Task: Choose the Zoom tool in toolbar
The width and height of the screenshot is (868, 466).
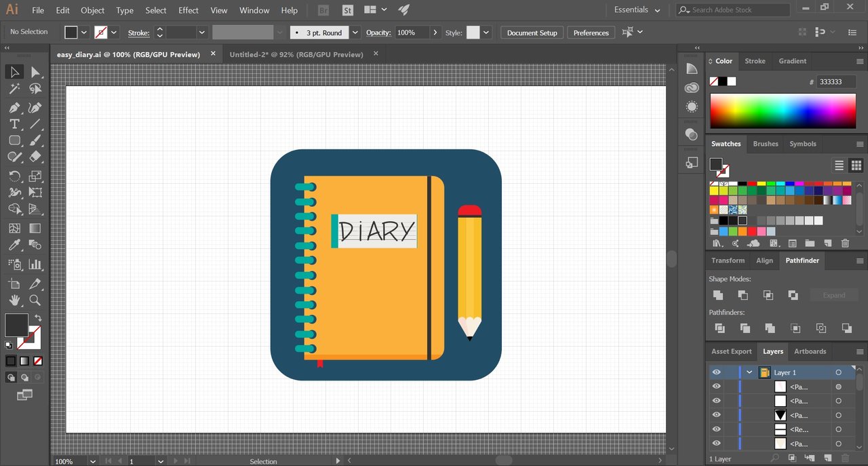Action: (35, 300)
